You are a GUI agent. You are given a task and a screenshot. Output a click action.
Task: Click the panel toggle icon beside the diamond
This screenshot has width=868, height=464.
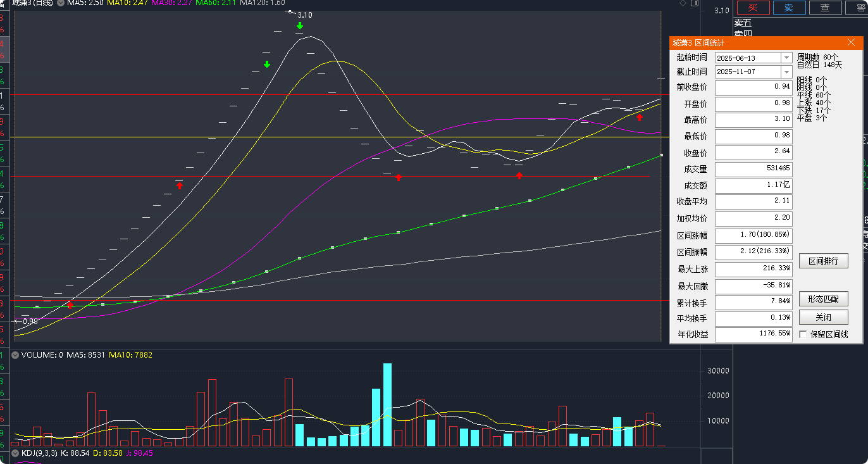pos(695,3)
